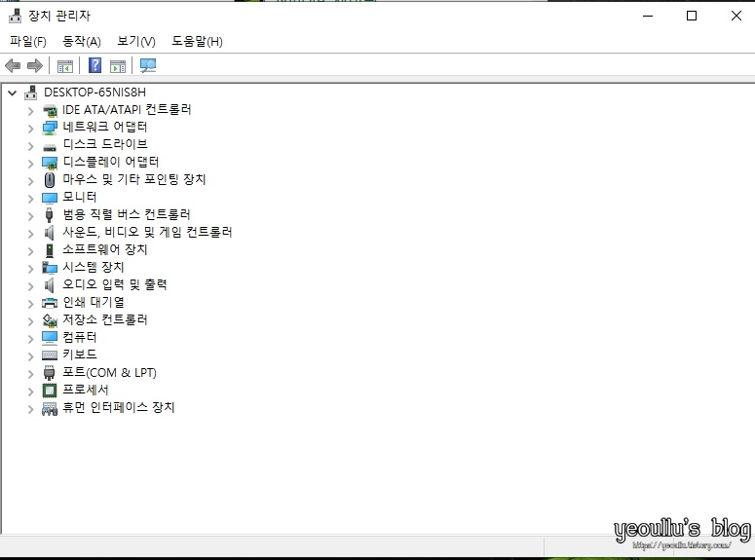Expand the 모니터 node
Viewport: 755px width, 560px height.
31,199
